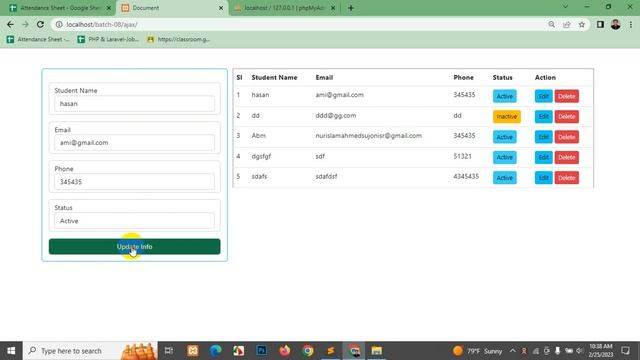Delete the hasan row
Image resolution: width=640 pixels, height=360 pixels.
point(567,96)
